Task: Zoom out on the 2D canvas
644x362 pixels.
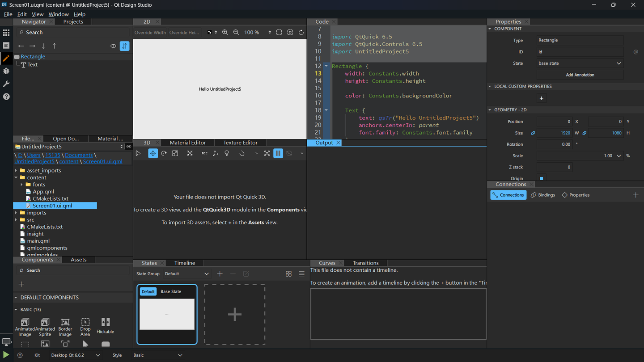Action: pyautogui.click(x=236, y=32)
